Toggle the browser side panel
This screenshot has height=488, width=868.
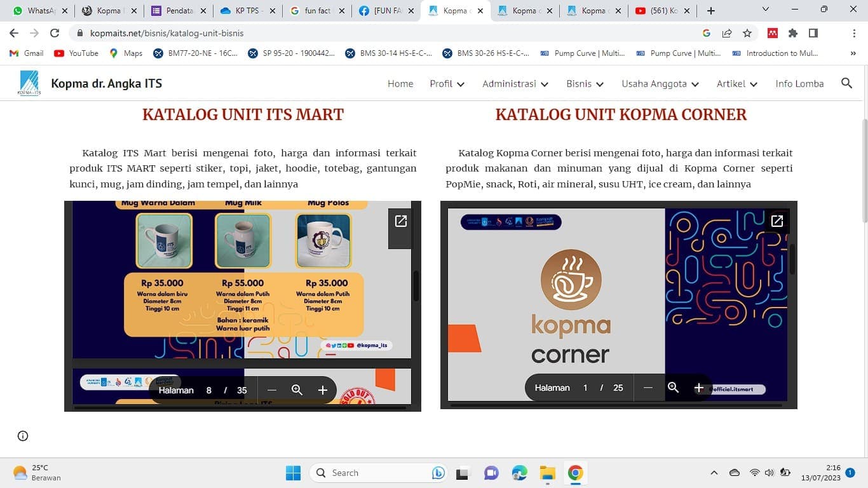point(813,33)
